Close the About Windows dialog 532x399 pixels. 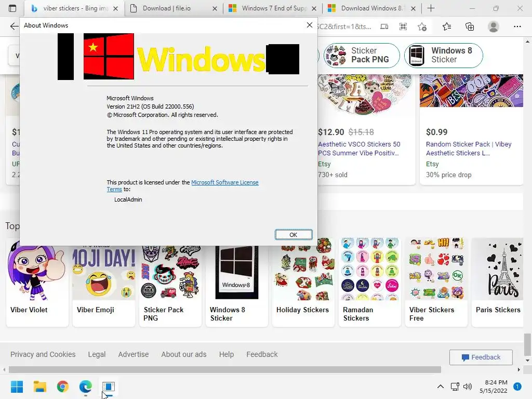pos(309,25)
